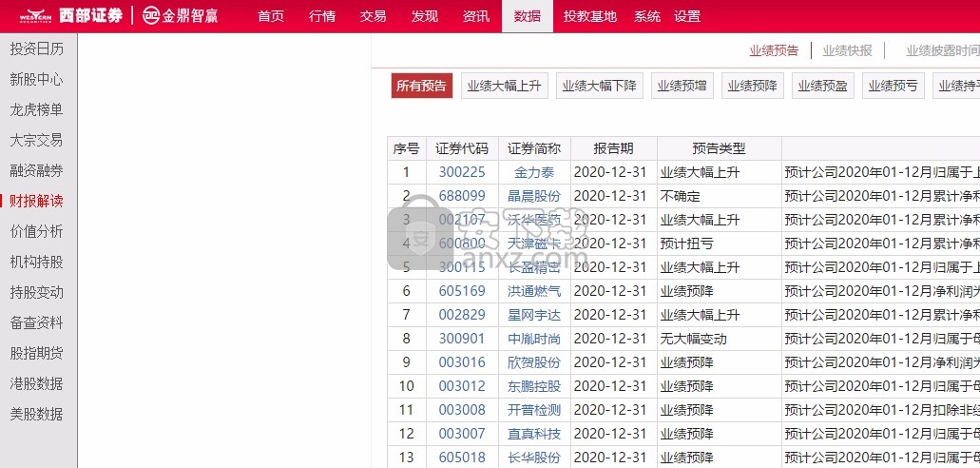
Task: Filter by 业绩预盈
Action: 822,86
